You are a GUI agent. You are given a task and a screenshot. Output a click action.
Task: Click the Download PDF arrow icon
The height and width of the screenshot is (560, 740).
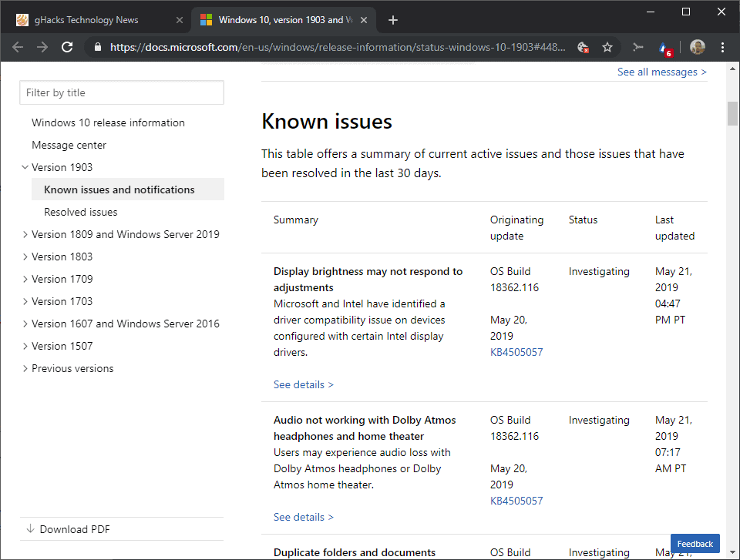pyautogui.click(x=30, y=529)
